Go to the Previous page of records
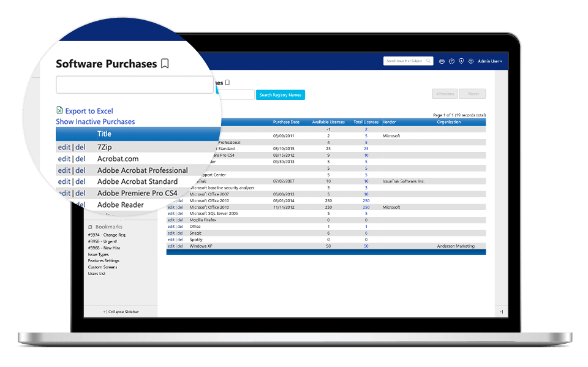 coord(445,94)
